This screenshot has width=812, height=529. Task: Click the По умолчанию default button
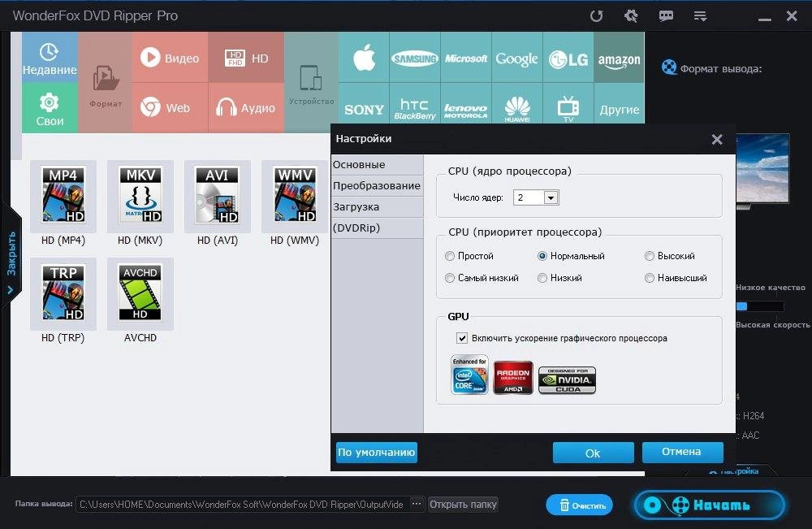tap(377, 453)
